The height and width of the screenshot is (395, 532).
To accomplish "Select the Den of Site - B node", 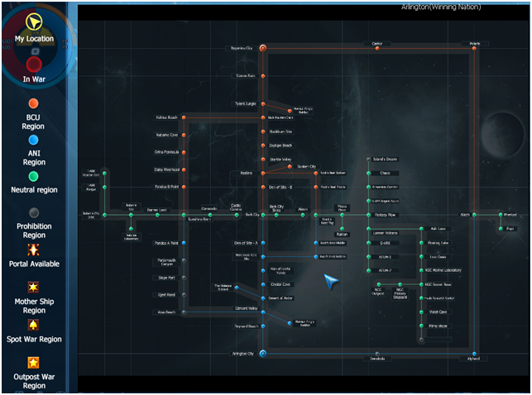I will coord(263,187).
